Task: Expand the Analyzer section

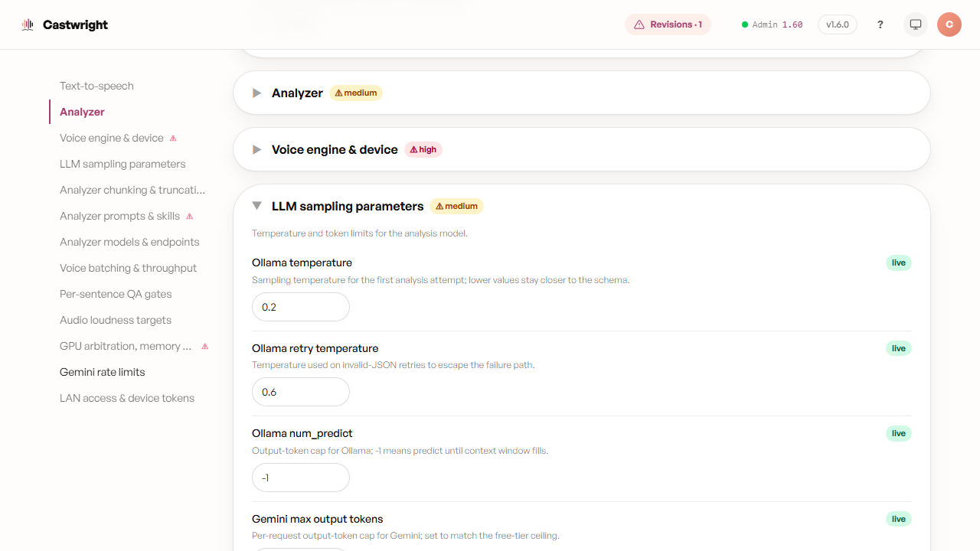Action: [x=582, y=93]
